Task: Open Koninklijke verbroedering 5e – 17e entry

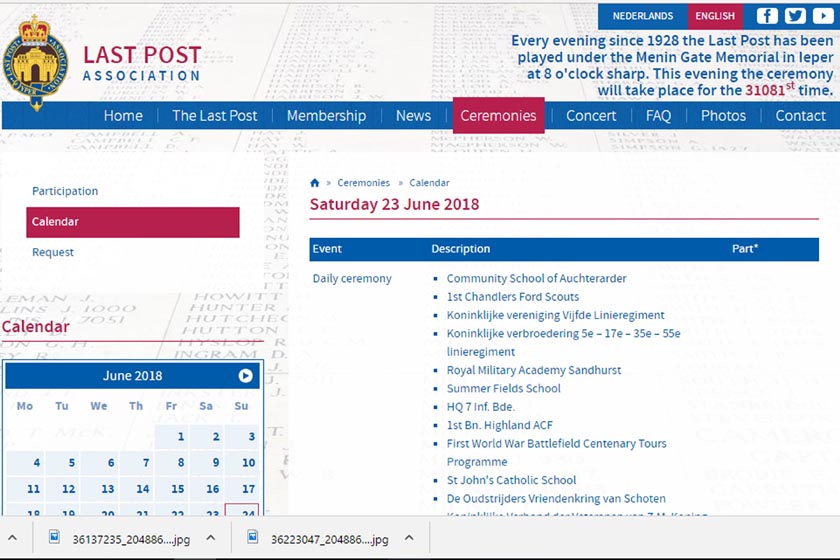Action: pos(564,342)
